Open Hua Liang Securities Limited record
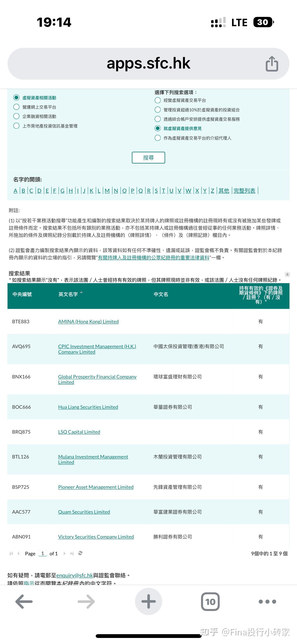The height and width of the screenshot is (644, 297). 88,407
